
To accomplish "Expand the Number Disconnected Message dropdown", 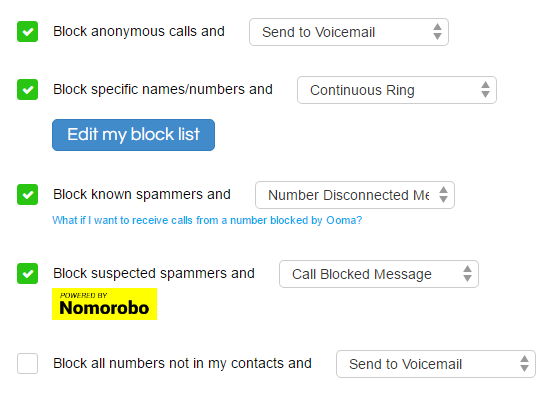I will (x=355, y=195).
